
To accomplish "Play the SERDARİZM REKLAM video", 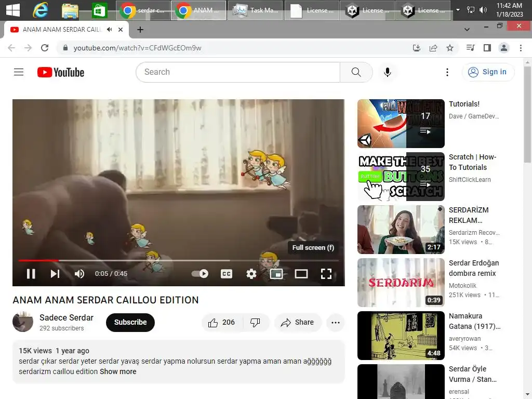I will [x=401, y=229].
